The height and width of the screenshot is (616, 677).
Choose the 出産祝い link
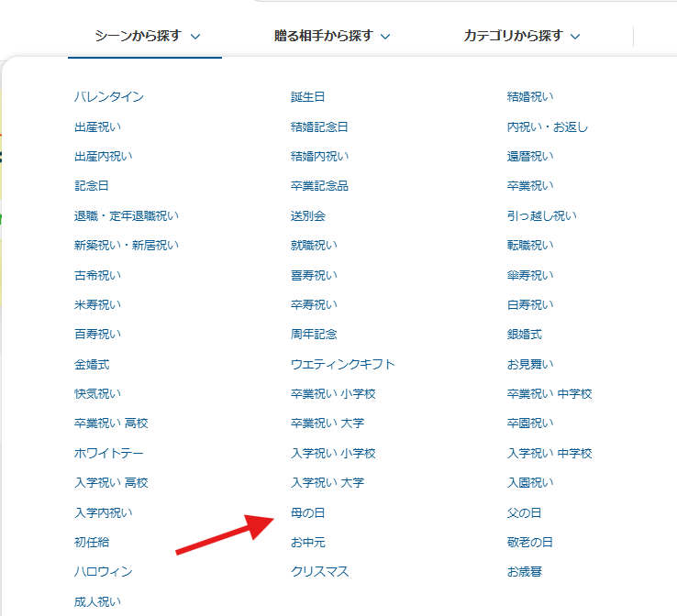click(97, 126)
